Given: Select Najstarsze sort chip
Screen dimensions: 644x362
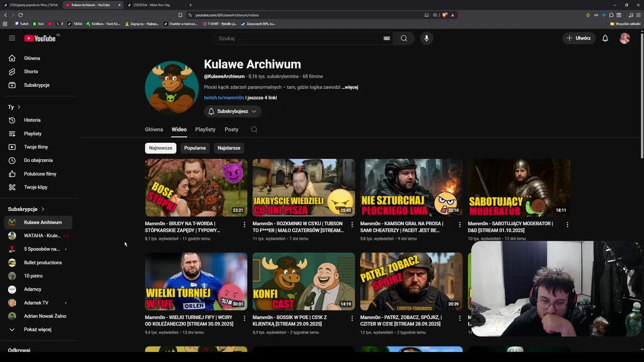Looking at the screenshot, I should click(229, 148).
